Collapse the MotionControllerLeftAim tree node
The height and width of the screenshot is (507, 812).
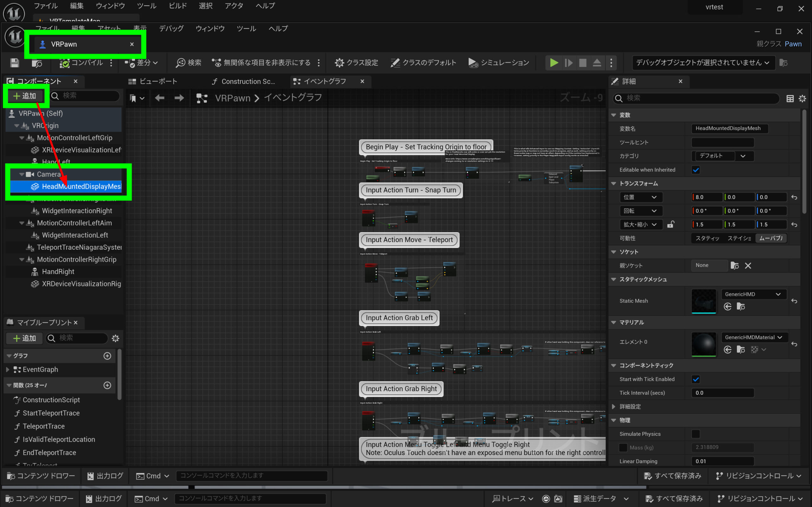(22, 223)
